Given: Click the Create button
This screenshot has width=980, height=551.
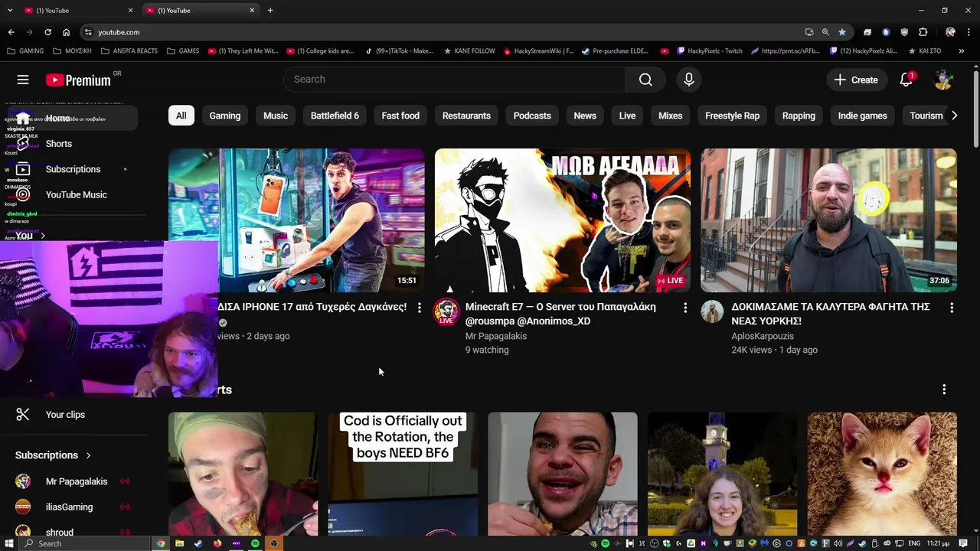Looking at the screenshot, I should [856, 80].
